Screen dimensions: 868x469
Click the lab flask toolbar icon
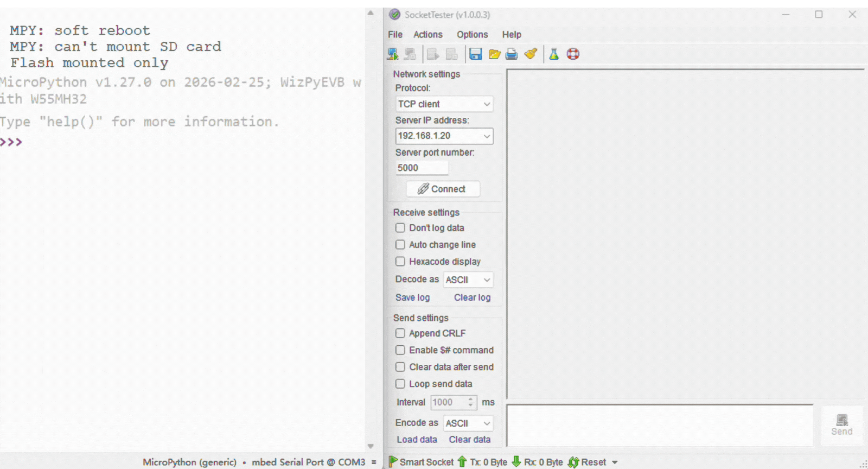[554, 54]
